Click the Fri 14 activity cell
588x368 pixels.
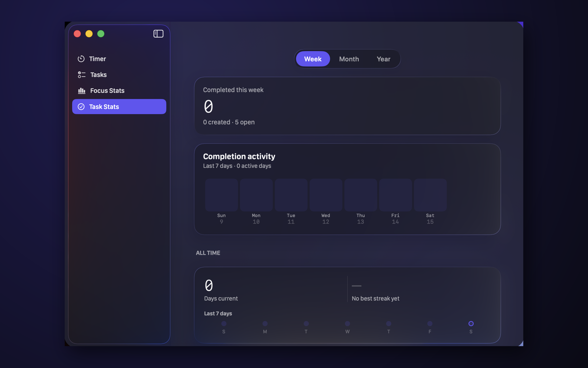coord(395,195)
